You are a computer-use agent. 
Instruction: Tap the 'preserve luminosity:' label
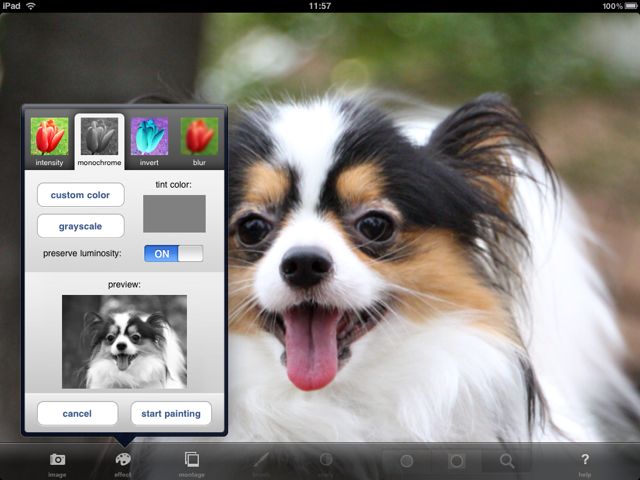pyautogui.click(x=82, y=253)
